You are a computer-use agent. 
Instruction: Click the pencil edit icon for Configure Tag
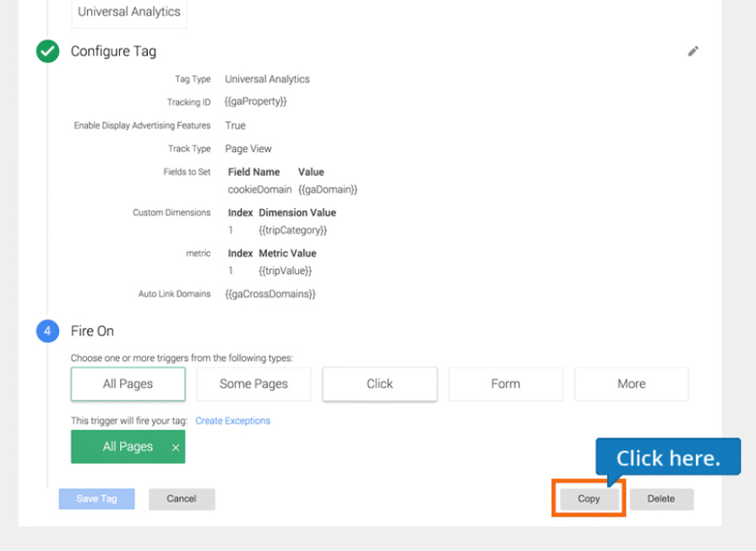693,52
